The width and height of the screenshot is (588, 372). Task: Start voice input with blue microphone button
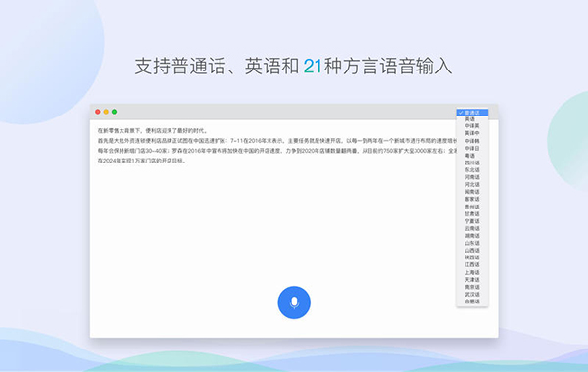(294, 302)
